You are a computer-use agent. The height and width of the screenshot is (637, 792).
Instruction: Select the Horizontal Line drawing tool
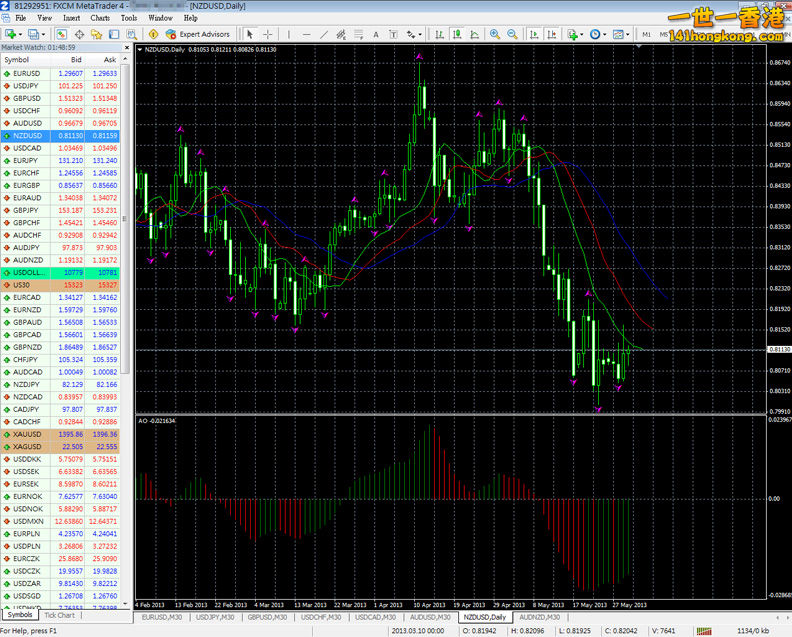click(306, 34)
